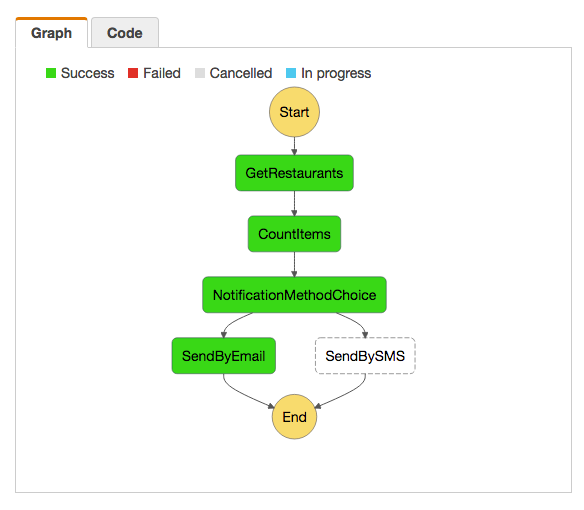Screen dimensions: 584x510
Task: Click the Failed legend label
Action: pyautogui.click(x=162, y=73)
